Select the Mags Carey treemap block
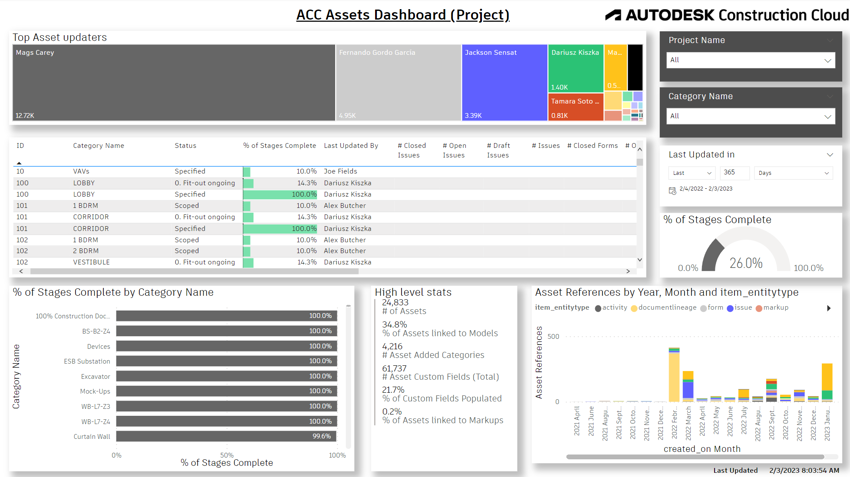850x477 pixels. [x=174, y=82]
